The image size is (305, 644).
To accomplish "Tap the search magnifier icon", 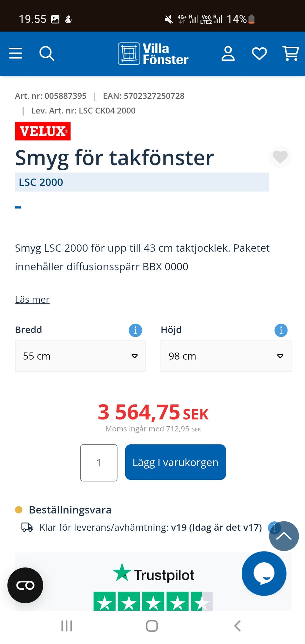I will (47, 53).
